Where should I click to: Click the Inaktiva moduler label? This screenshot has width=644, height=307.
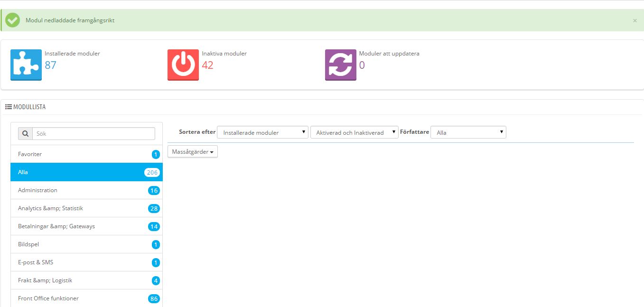pyautogui.click(x=224, y=54)
